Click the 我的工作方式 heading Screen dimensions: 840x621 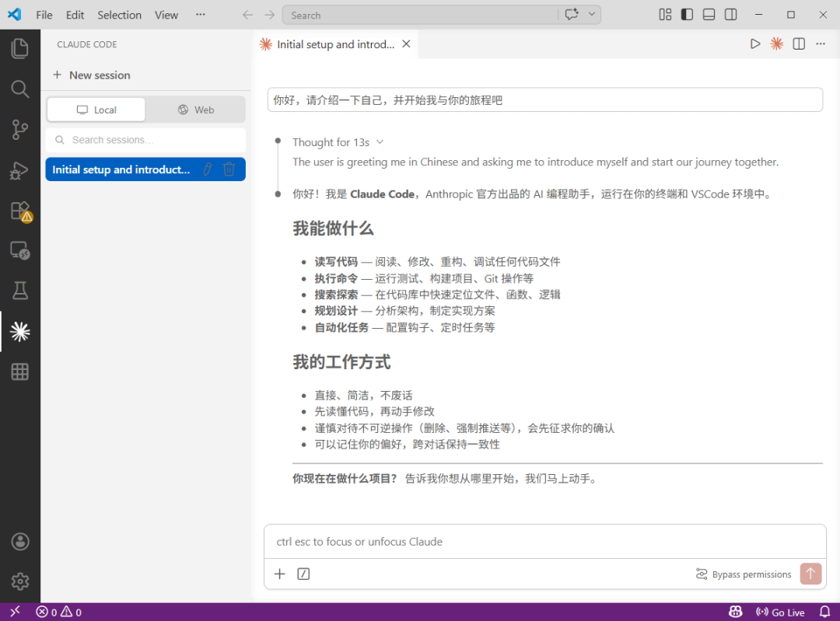tap(341, 362)
